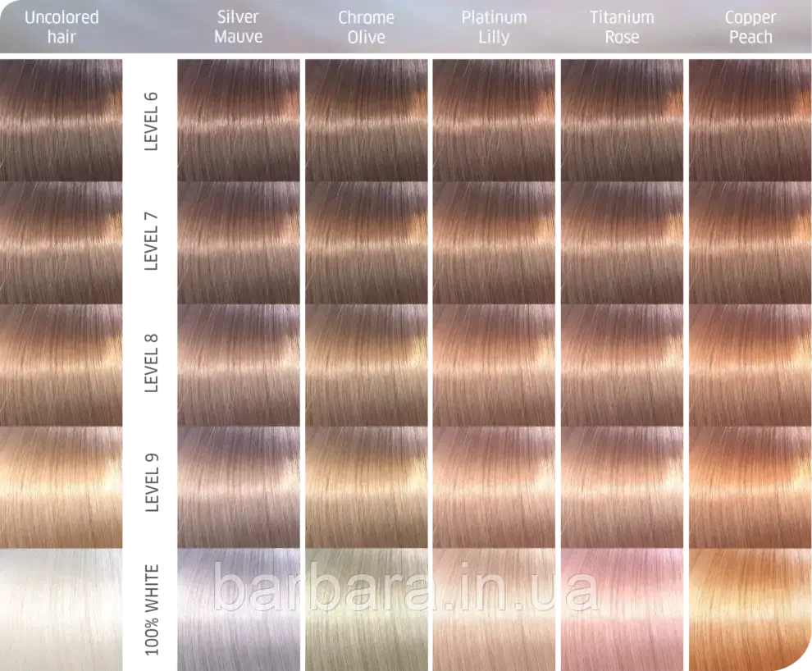Pick the bottom Chrome Olive result swatch
This screenshot has height=671, width=812.
point(366,607)
